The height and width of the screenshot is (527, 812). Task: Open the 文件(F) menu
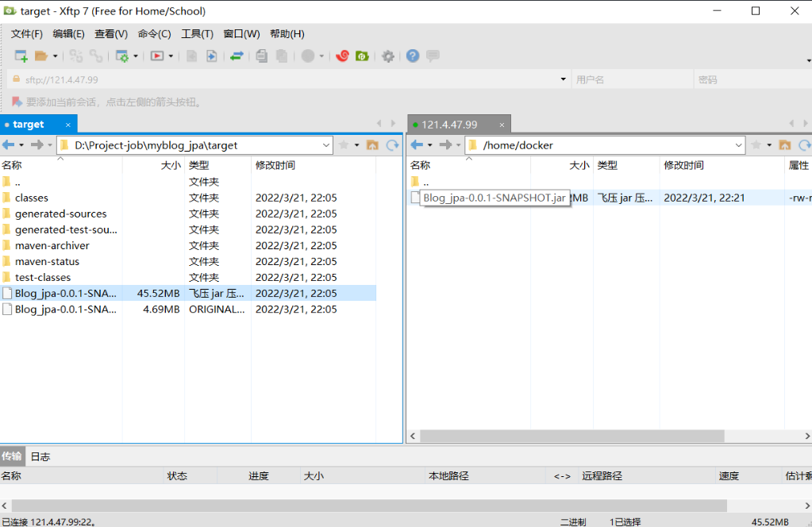pyautogui.click(x=27, y=33)
